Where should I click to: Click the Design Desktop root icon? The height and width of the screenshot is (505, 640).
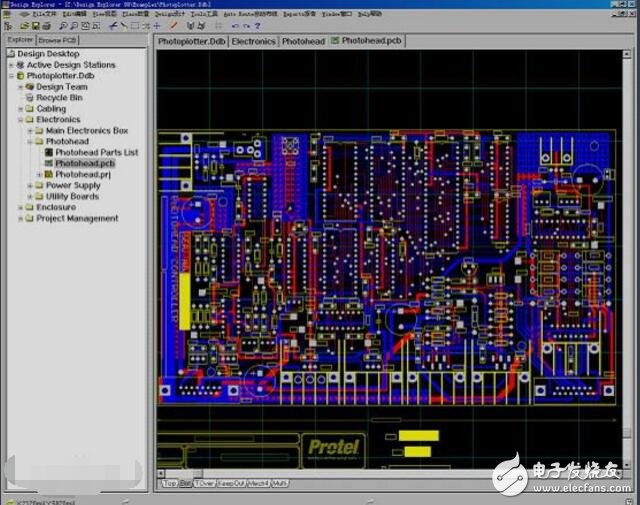click(11, 54)
